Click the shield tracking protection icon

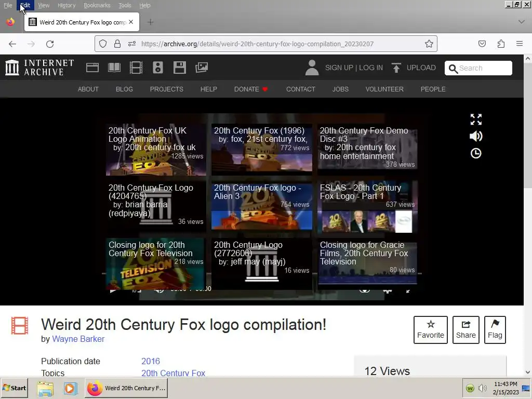click(x=103, y=44)
